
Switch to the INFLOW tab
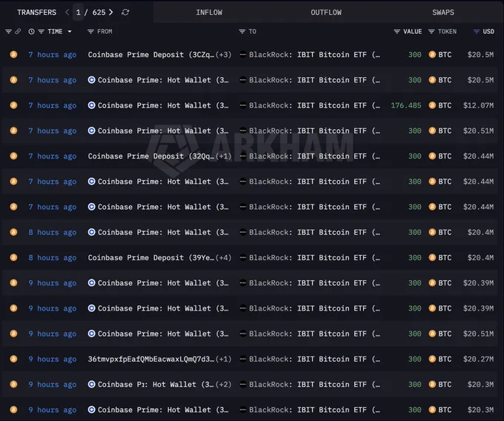coord(209,12)
